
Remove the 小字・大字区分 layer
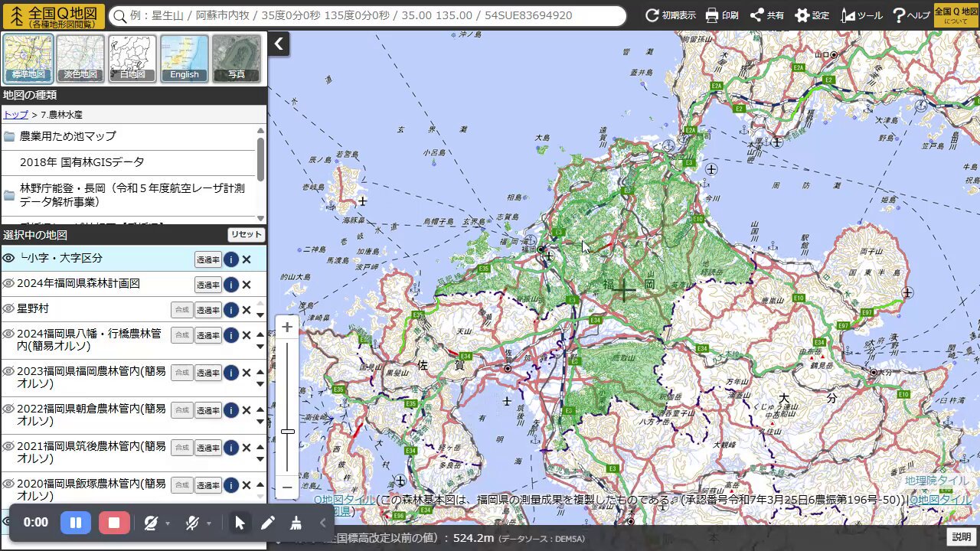[247, 259]
